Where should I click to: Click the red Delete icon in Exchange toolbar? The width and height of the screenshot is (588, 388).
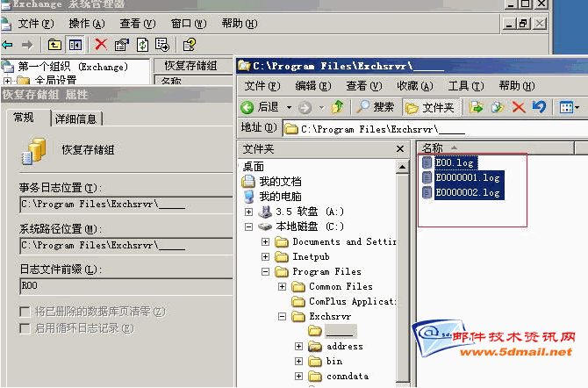[x=101, y=44]
